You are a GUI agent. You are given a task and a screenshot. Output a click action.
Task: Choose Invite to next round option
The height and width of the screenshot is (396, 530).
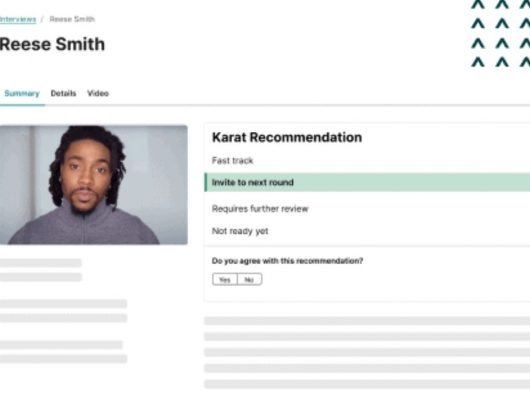click(x=367, y=182)
